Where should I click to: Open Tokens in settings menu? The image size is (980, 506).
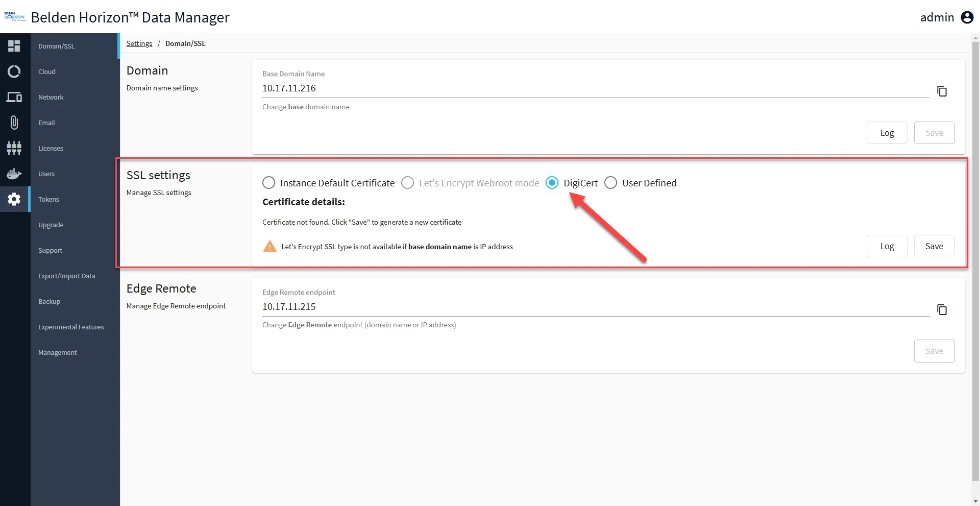point(75,199)
